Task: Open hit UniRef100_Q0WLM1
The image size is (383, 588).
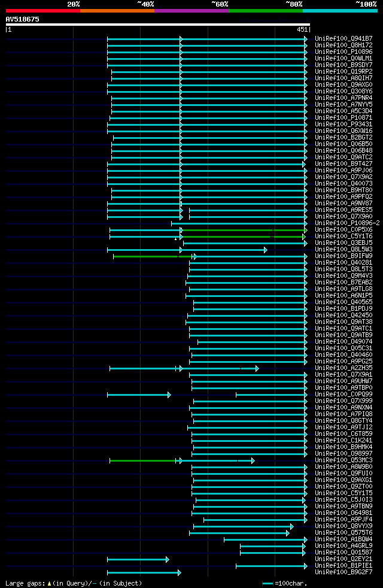Action: pyautogui.click(x=344, y=59)
